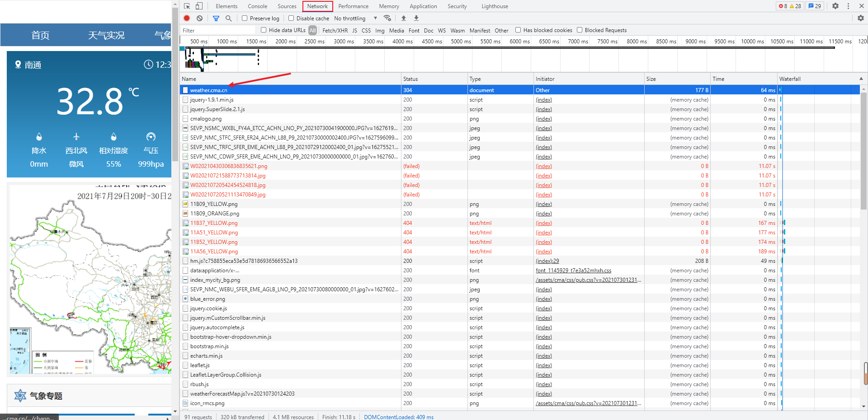Image resolution: width=868 pixels, height=420 pixels.
Task: Click the location pin icon beside 南通
Action: [18, 65]
